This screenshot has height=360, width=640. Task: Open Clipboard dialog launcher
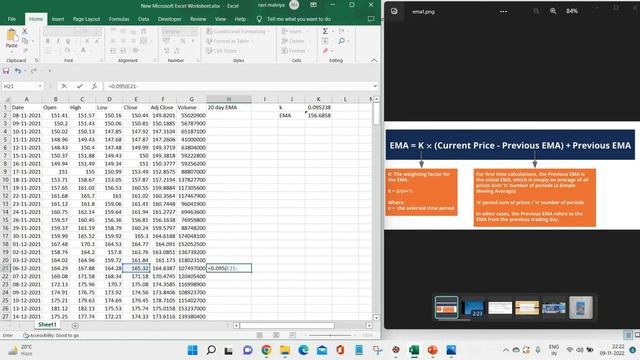click(36, 60)
